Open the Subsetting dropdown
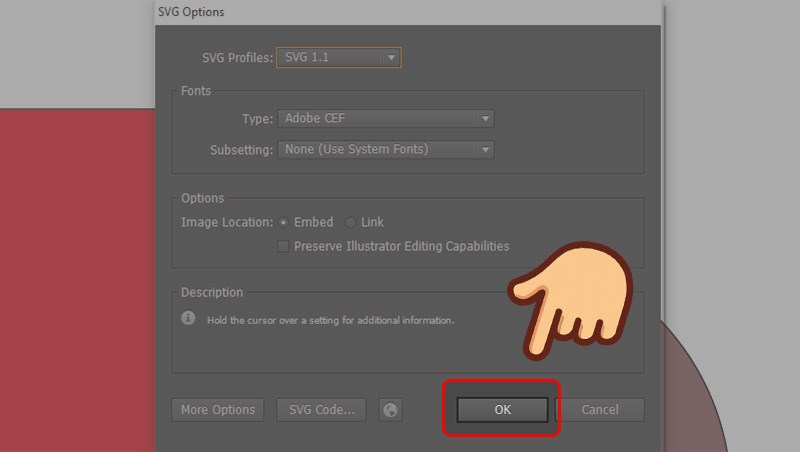 click(386, 149)
